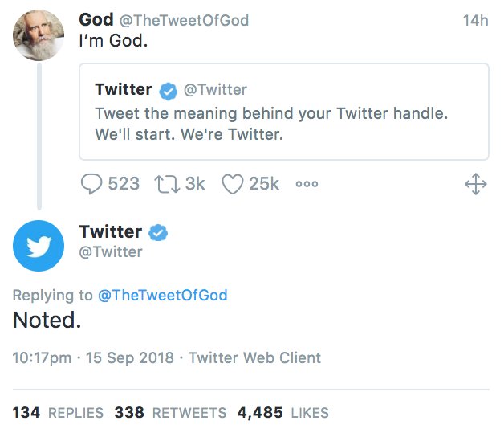
Task: View the 4,485 likes list
Action: (x=282, y=413)
